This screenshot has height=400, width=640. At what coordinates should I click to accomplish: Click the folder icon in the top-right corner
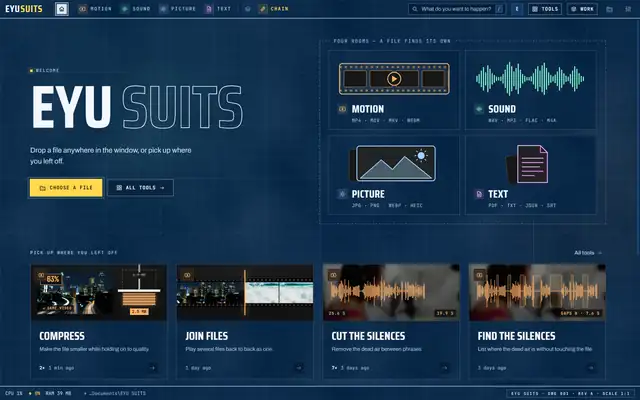coord(609,9)
